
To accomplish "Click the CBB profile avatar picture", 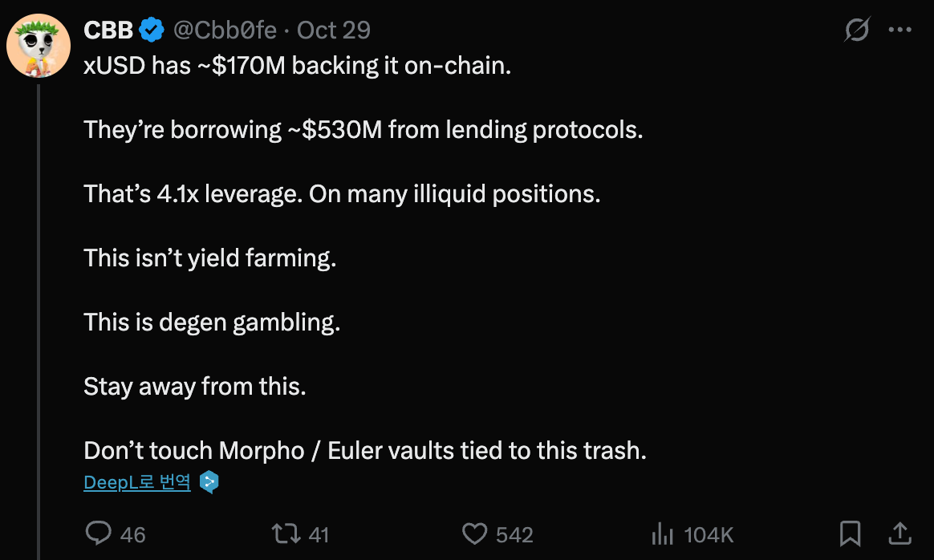I will pos(39,46).
